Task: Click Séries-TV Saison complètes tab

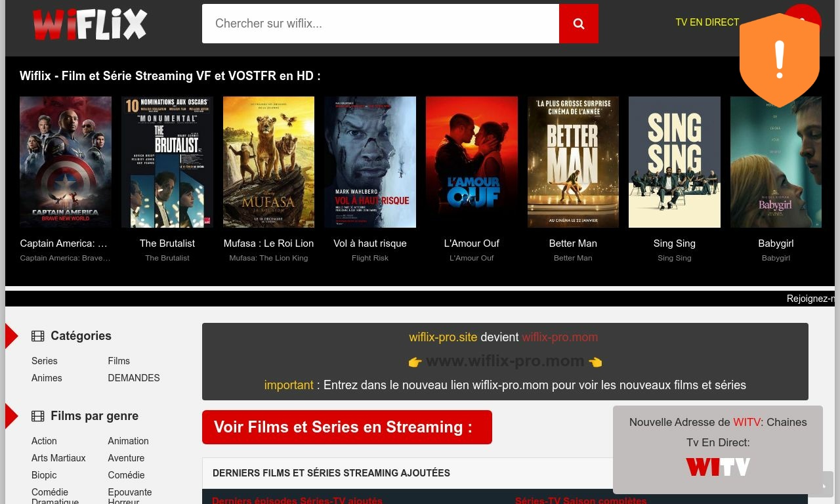Action: click(x=581, y=501)
